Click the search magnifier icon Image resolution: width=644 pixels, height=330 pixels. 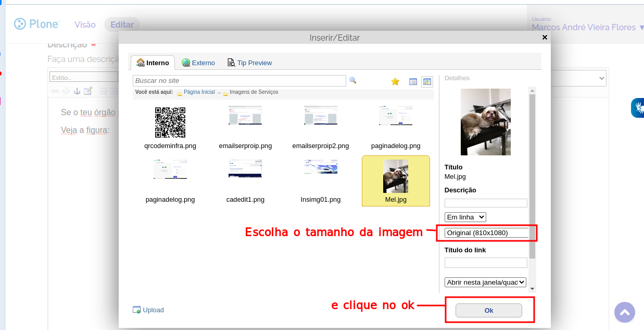click(x=352, y=80)
